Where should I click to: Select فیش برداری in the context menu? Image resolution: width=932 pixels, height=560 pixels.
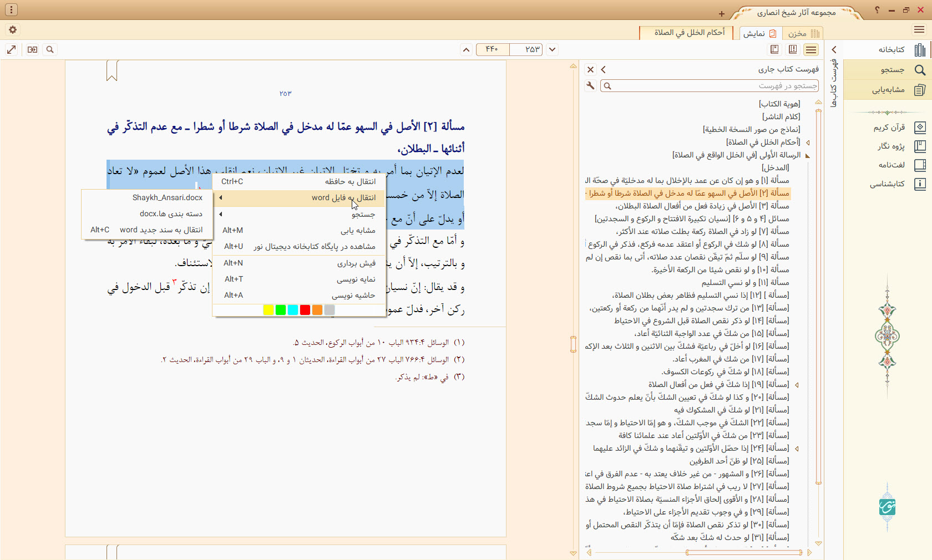(298, 263)
